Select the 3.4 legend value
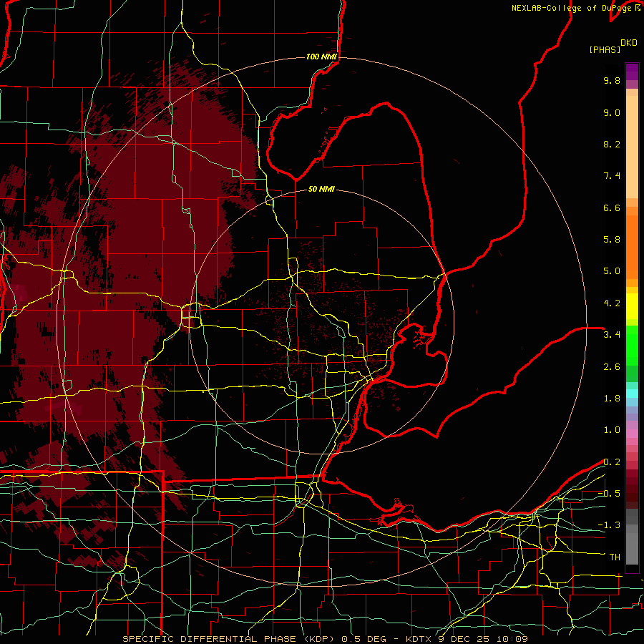The height and width of the screenshot is (644, 644). [612, 335]
